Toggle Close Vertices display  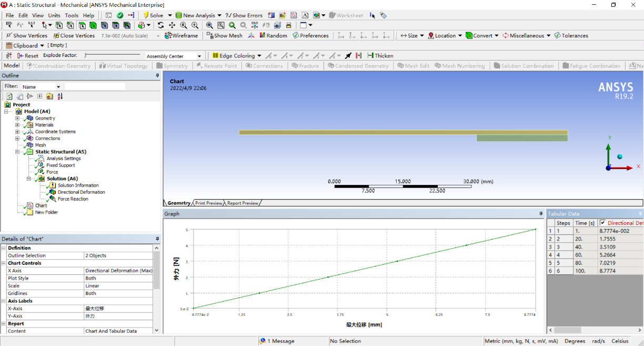tap(74, 36)
